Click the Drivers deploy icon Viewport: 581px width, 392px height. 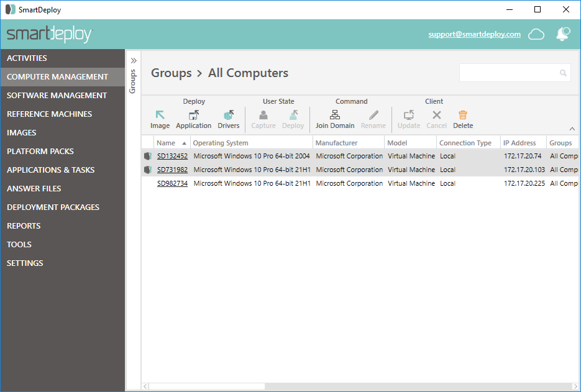(x=229, y=115)
